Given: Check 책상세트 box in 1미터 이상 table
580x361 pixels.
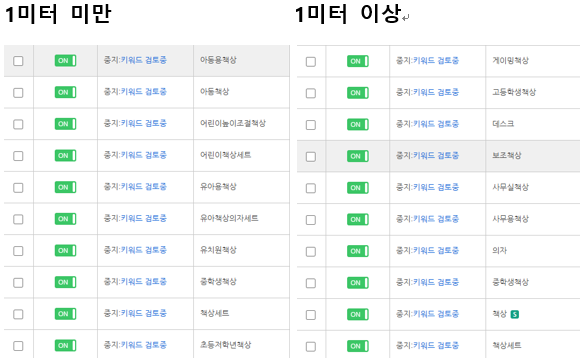Looking at the screenshot, I should tap(311, 347).
